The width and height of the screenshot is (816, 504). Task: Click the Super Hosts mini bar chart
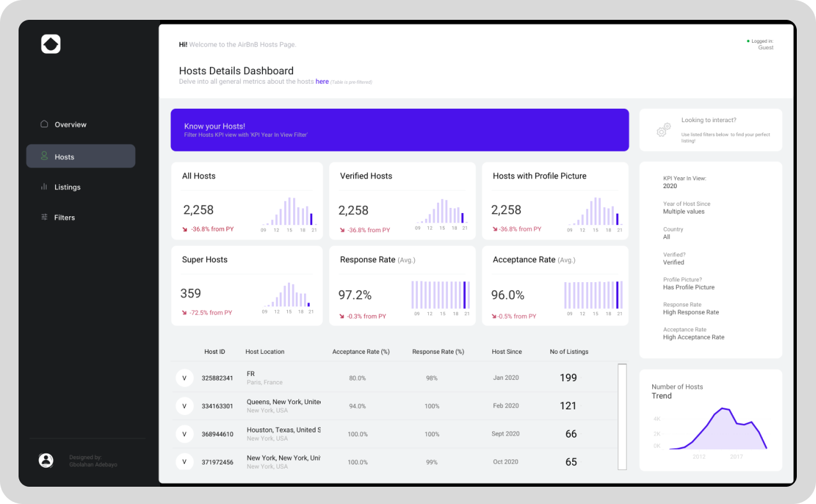click(288, 297)
